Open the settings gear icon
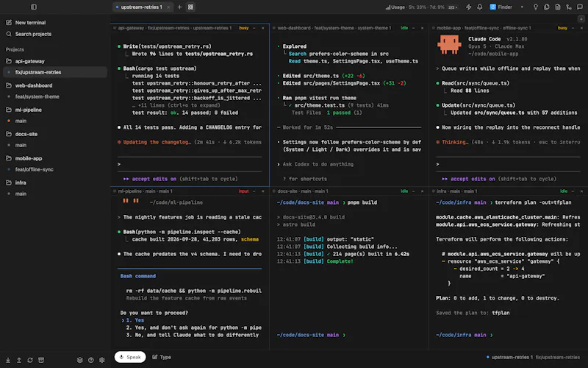 102,360
